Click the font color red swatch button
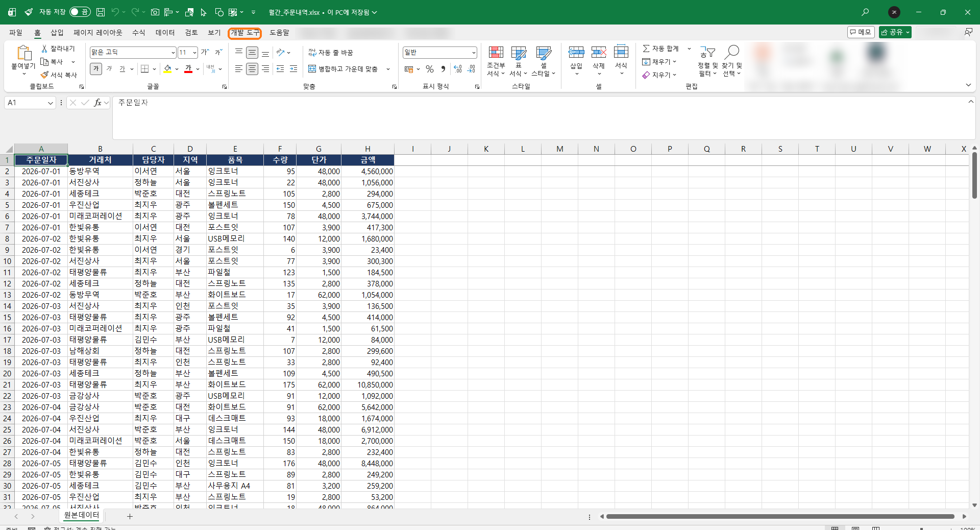 click(x=188, y=69)
